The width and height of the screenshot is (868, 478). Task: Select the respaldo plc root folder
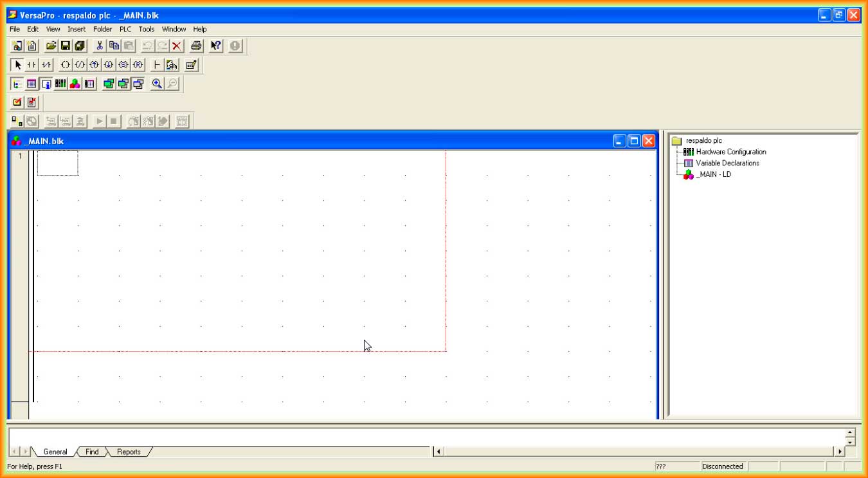(x=704, y=140)
